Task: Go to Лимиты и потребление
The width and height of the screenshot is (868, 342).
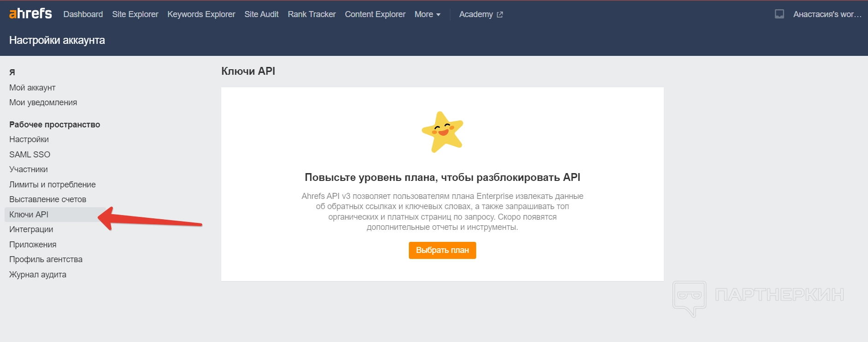Action: (53, 185)
